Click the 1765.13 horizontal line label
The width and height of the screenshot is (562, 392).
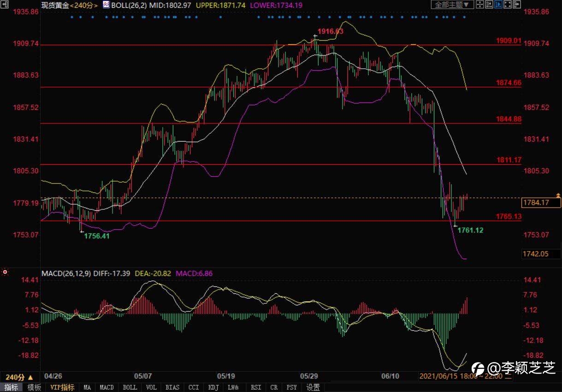tap(509, 216)
